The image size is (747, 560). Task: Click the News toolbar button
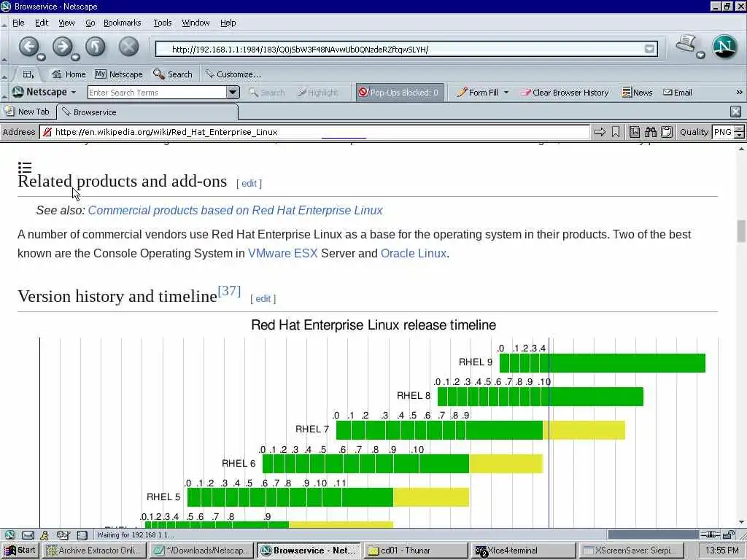tap(637, 93)
